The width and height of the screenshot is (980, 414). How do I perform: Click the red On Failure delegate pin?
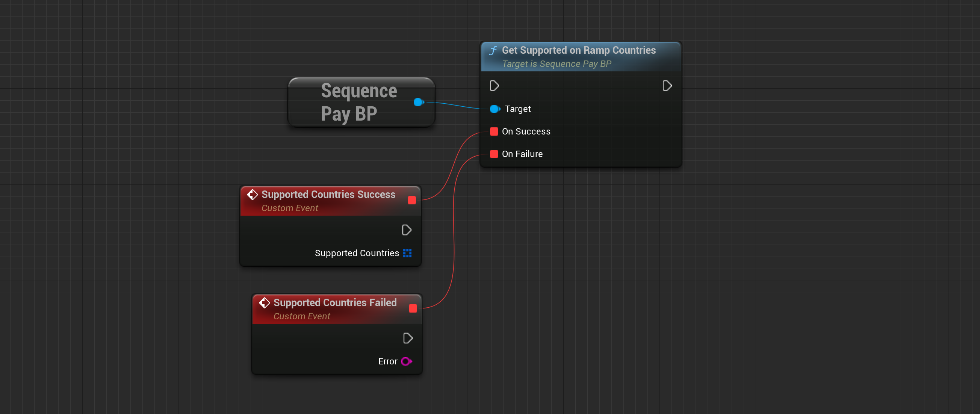[494, 154]
